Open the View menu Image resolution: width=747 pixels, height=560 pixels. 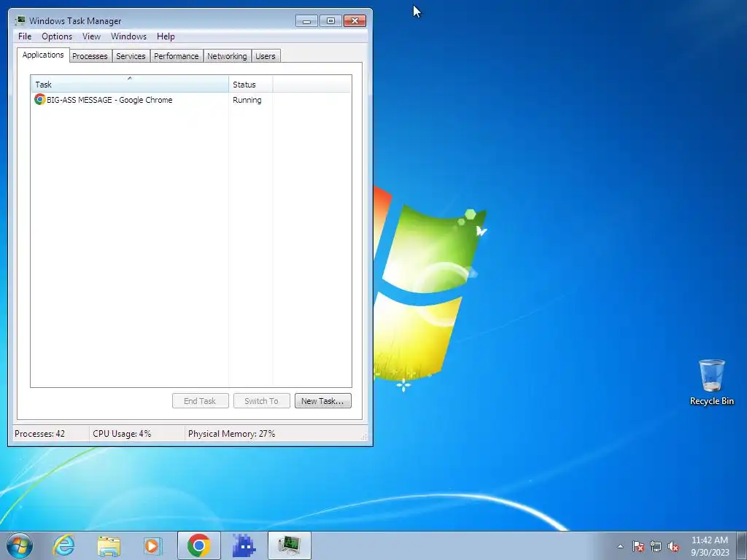click(91, 36)
